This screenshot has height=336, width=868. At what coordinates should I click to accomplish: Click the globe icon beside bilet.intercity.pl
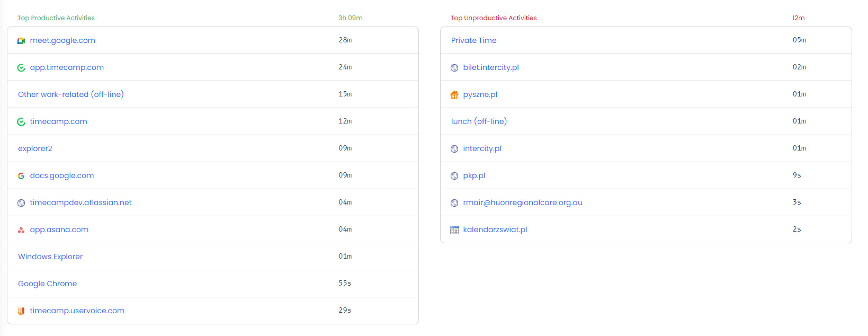click(x=454, y=68)
